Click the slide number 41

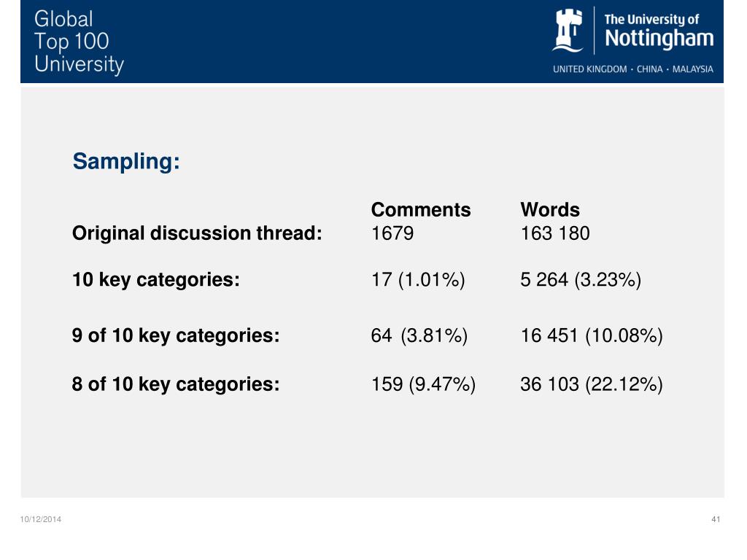(716, 519)
